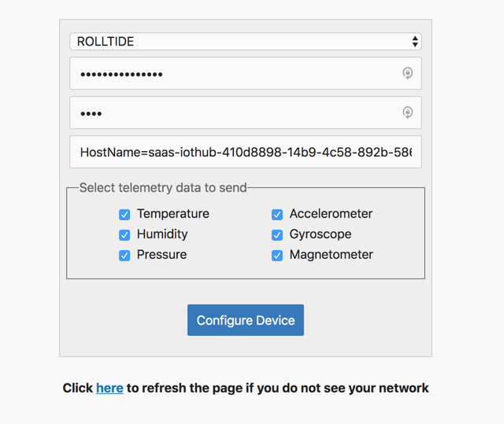Click the lock icon in the four-dot password field
Viewport: 504px width, 424px height.
pos(408,112)
